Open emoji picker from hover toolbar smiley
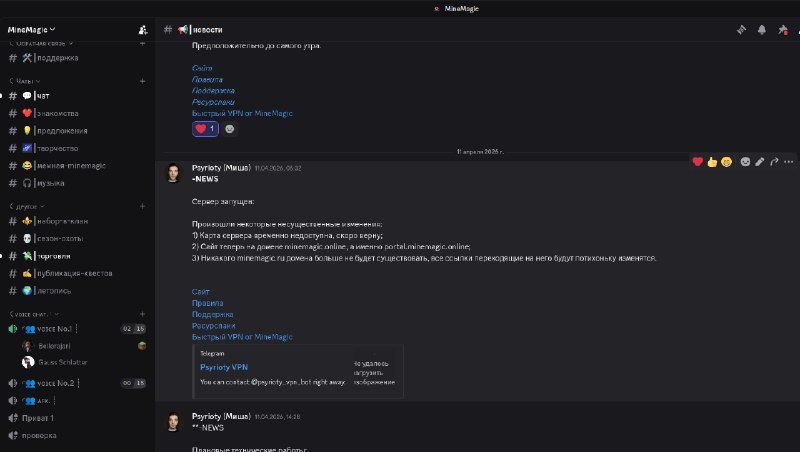The width and height of the screenshot is (800, 452). pyautogui.click(x=745, y=162)
